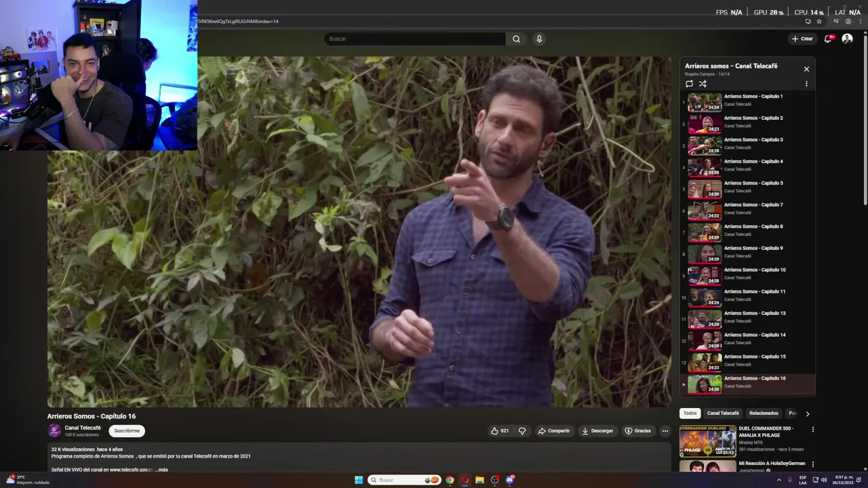Viewport: 868px width, 488px height.
Task: Play Arrieros Somos - Capítulo 3
Action: [x=749, y=145]
